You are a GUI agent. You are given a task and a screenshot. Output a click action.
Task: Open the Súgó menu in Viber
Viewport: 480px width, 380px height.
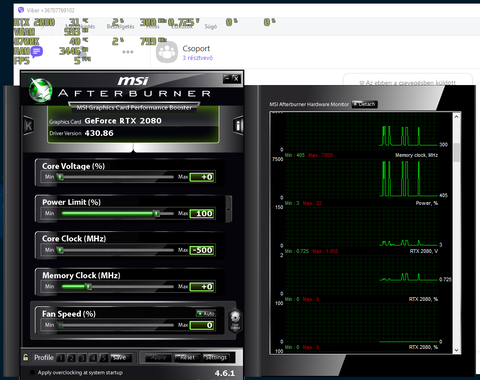(x=211, y=27)
